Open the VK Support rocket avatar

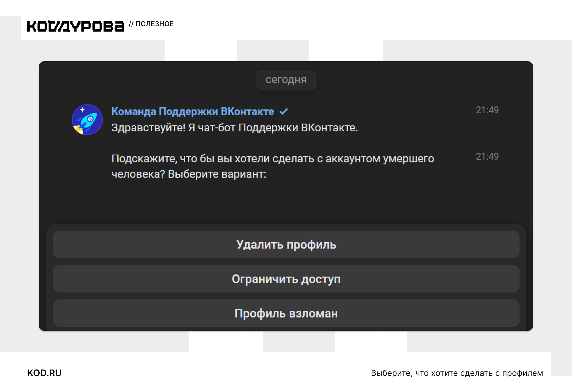pos(87,120)
